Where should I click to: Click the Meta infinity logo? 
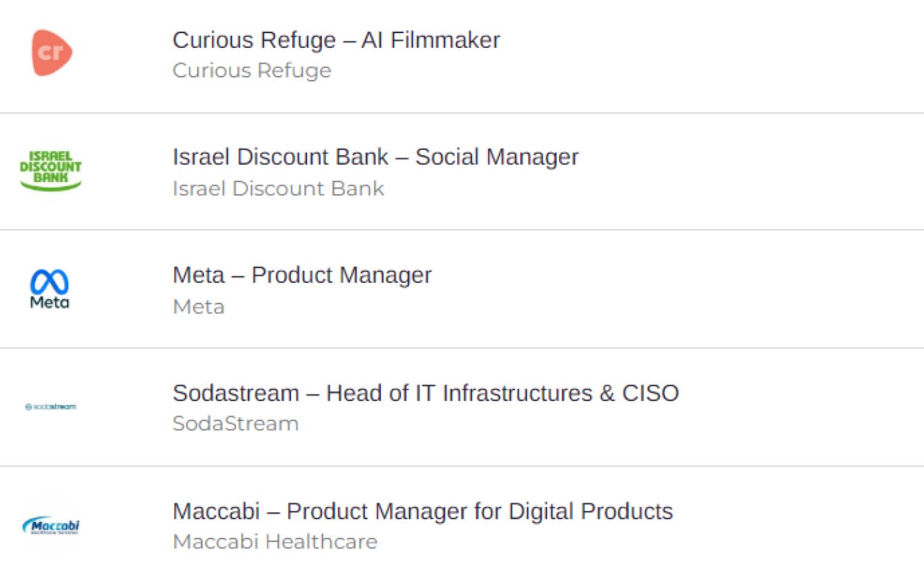(49, 289)
